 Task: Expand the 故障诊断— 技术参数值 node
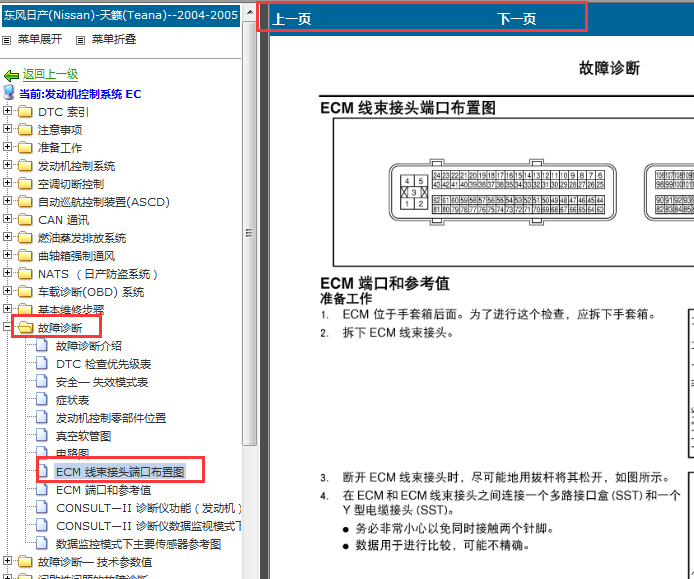point(7,561)
